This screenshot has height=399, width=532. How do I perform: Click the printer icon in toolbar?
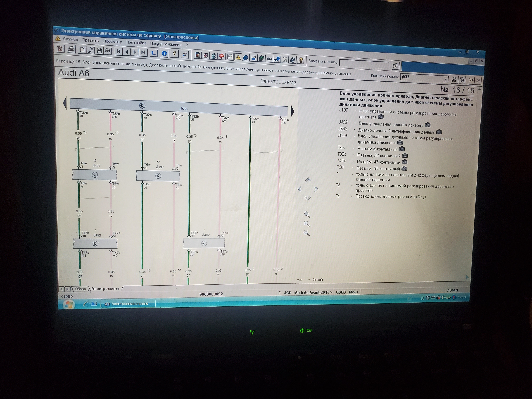[71, 49]
